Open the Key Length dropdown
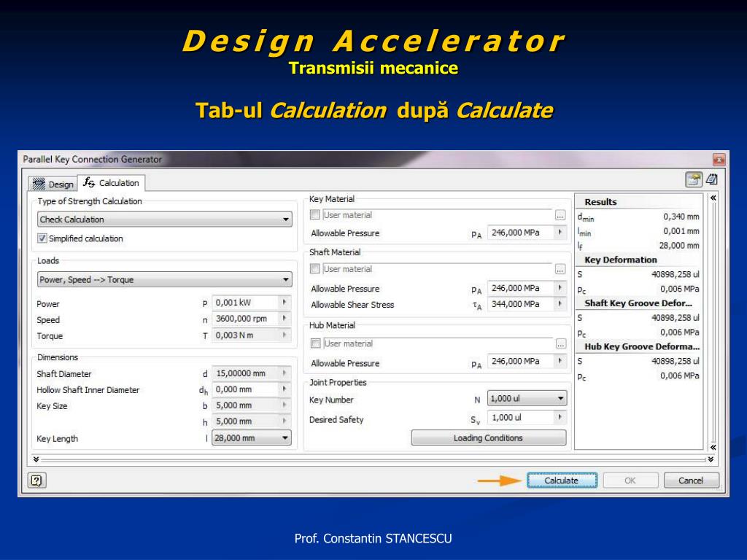 tap(252, 438)
